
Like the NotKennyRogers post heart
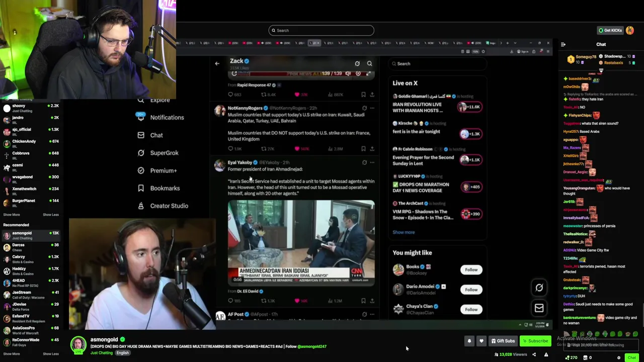coord(297,149)
